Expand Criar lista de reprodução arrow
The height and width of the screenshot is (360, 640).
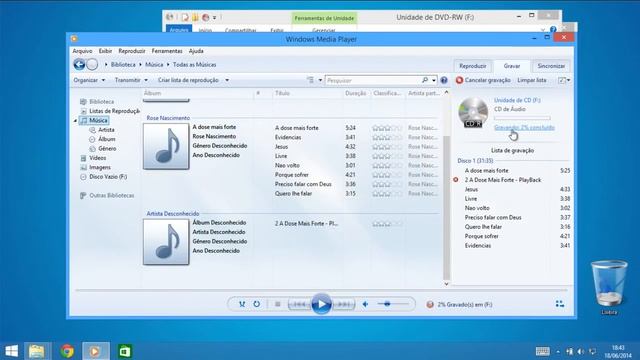point(227,80)
